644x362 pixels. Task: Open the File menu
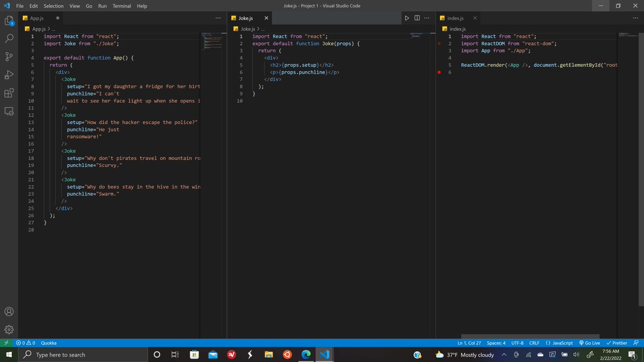click(x=20, y=6)
